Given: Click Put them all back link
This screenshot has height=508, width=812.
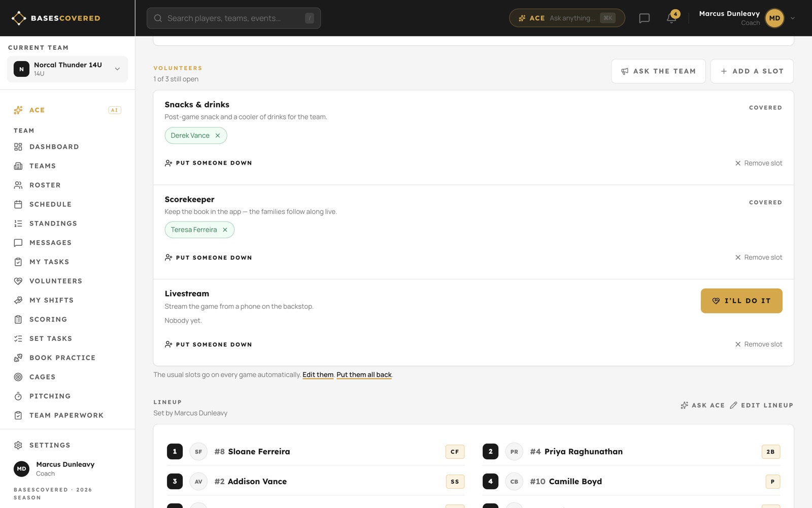Looking at the screenshot, I should point(364,375).
